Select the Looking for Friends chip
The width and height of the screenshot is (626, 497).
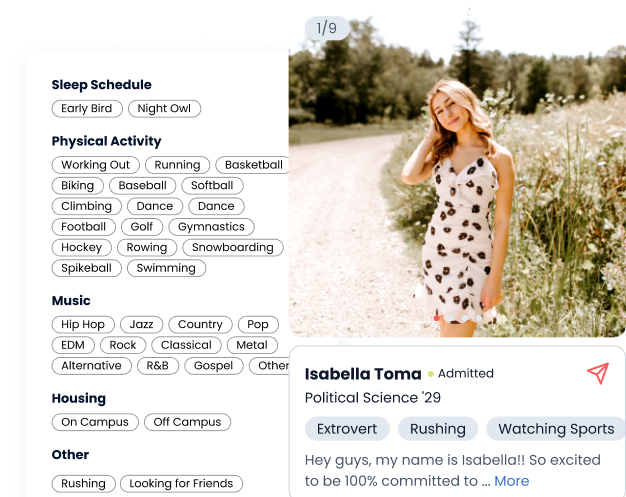click(181, 484)
